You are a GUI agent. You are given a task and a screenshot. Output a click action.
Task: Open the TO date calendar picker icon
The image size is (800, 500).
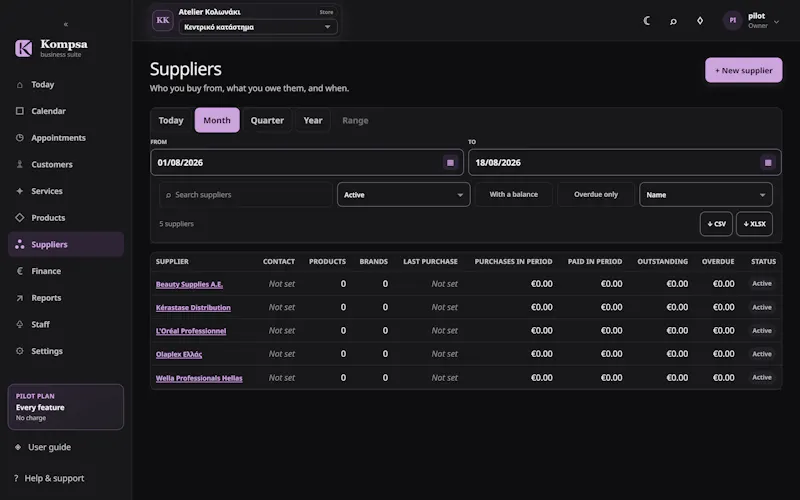(768, 163)
